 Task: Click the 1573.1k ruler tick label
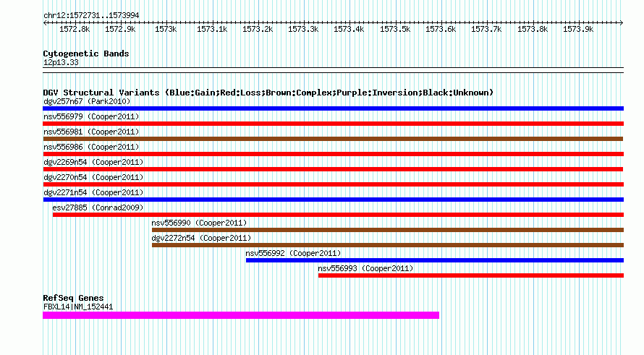tap(212, 29)
